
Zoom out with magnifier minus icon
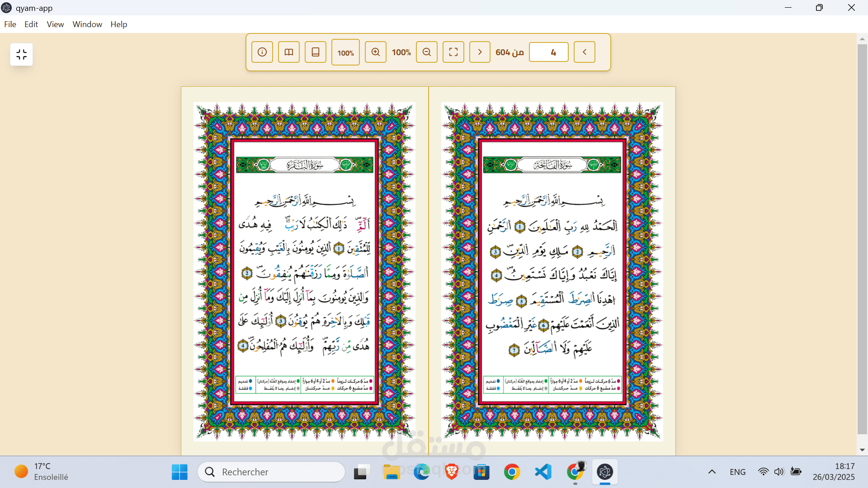[x=427, y=52]
